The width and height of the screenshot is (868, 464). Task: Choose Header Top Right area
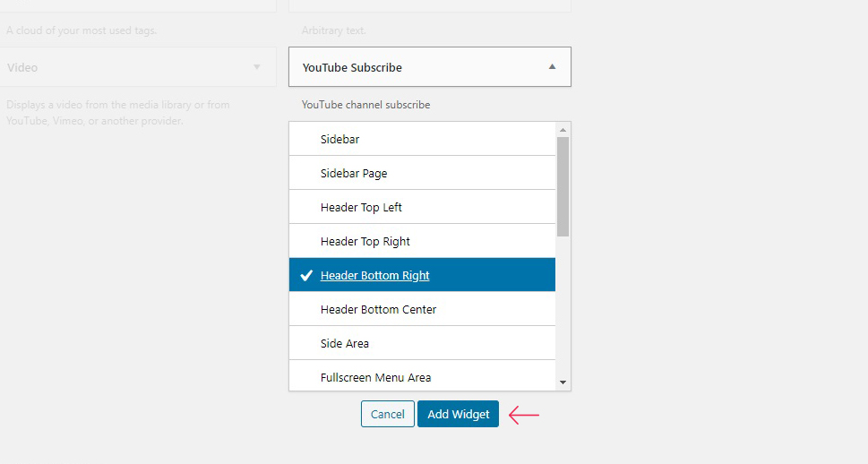tap(423, 242)
